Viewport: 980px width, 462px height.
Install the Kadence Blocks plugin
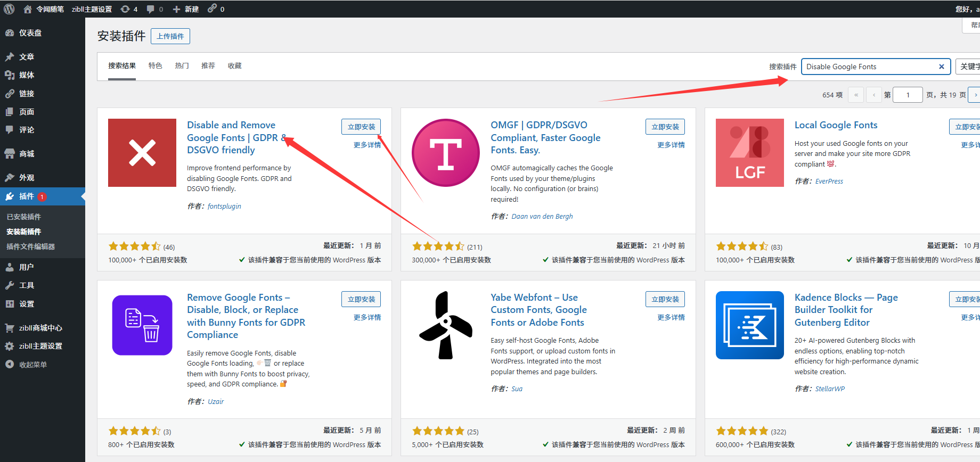point(965,299)
